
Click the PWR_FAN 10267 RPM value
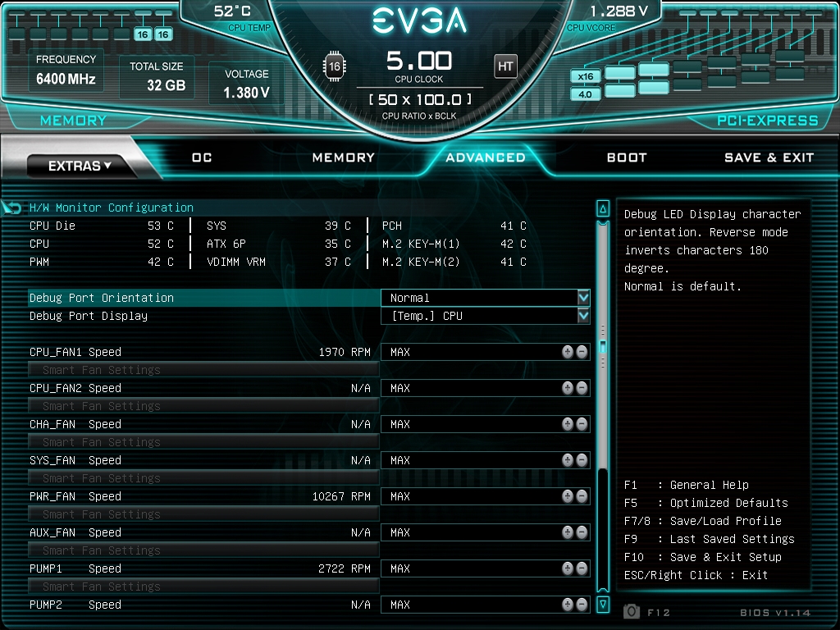point(341,496)
